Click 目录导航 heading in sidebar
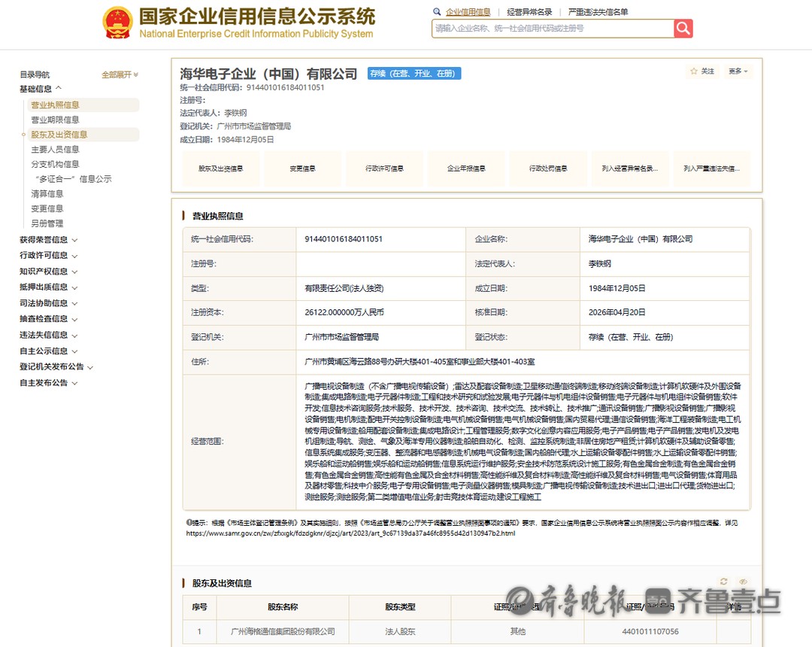Image resolution: width=812 pixels, height=647 pixels. click(35, 74)
